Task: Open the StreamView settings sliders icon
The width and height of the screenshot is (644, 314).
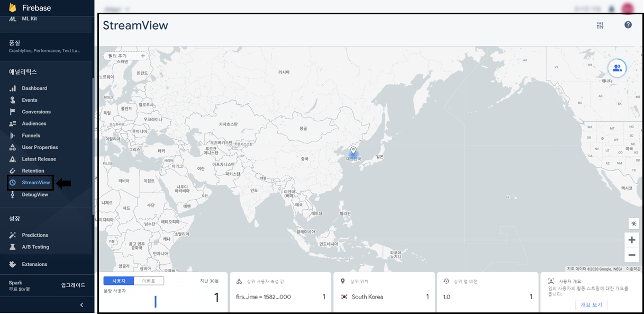Action: [600, 25]
